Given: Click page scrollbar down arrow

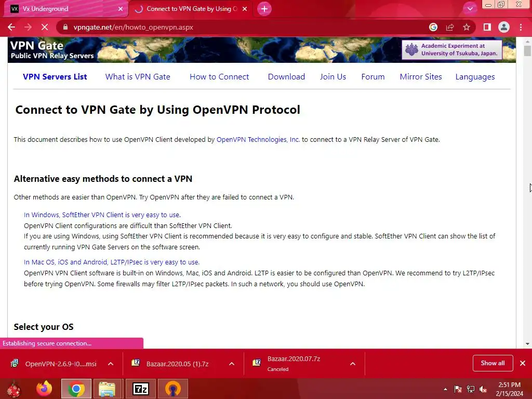Looking at the screenshot, I should 527,344.
